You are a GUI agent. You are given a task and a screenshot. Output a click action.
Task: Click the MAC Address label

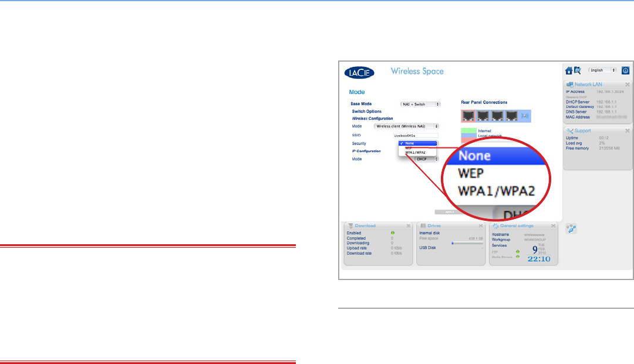[x=578, y=117]
